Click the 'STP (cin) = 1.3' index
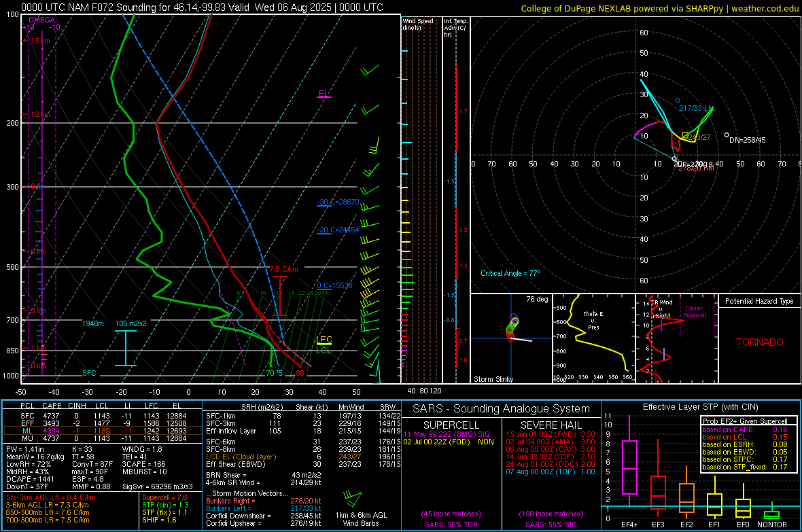This screenshot has height=532, width=802. pos(165,505)
